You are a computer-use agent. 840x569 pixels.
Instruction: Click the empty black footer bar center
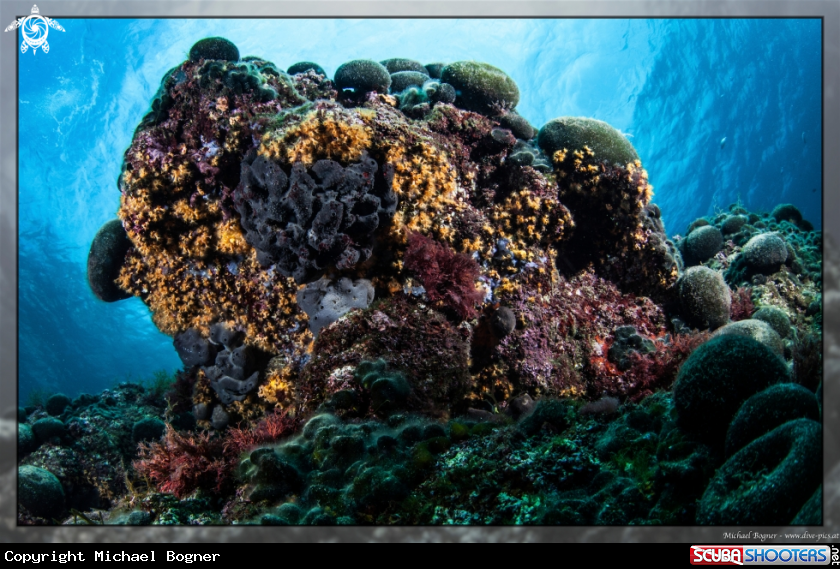pos(450,556)
